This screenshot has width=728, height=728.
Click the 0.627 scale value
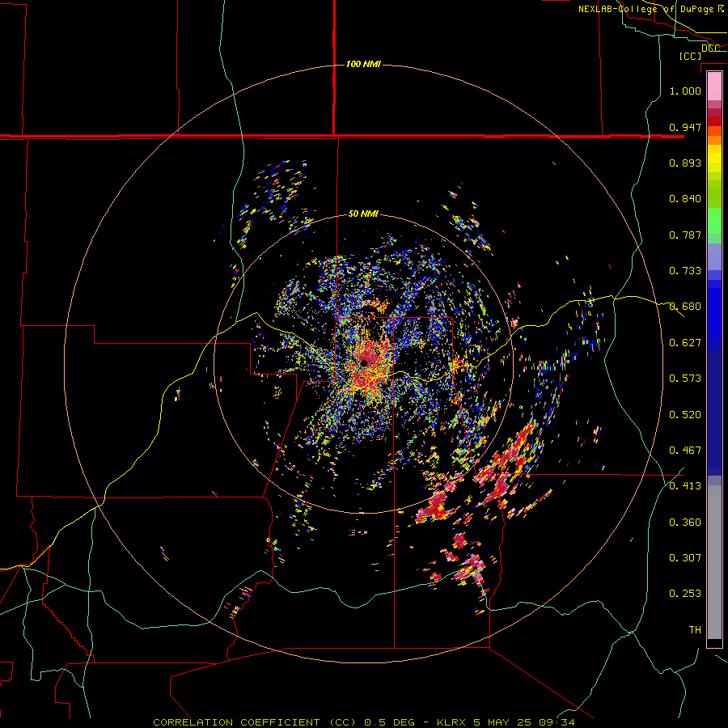point(685,343)
